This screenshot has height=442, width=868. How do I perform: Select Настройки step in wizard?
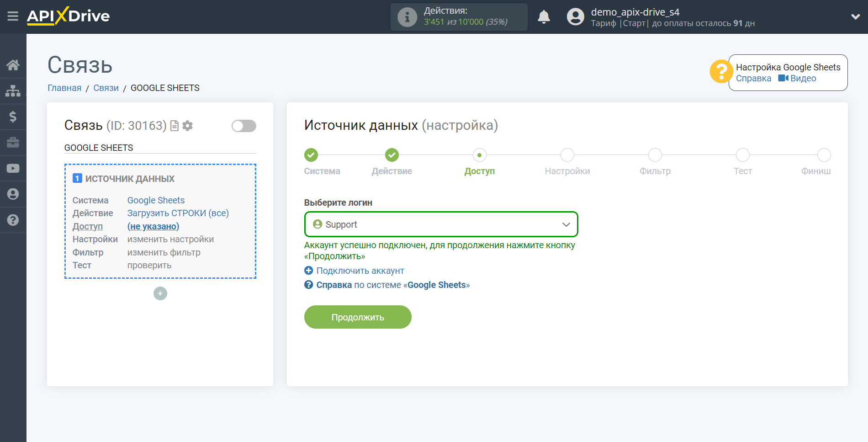tap(567, 155)
